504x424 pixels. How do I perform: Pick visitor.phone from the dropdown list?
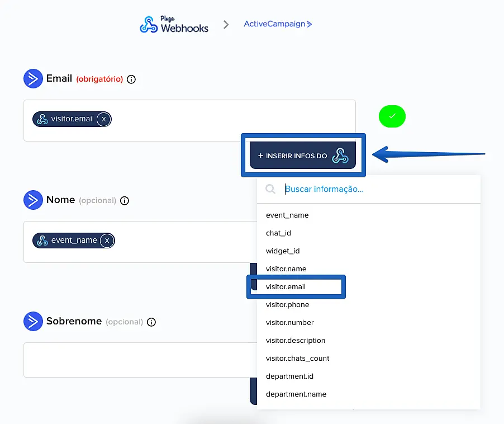(x=287, y=305)
